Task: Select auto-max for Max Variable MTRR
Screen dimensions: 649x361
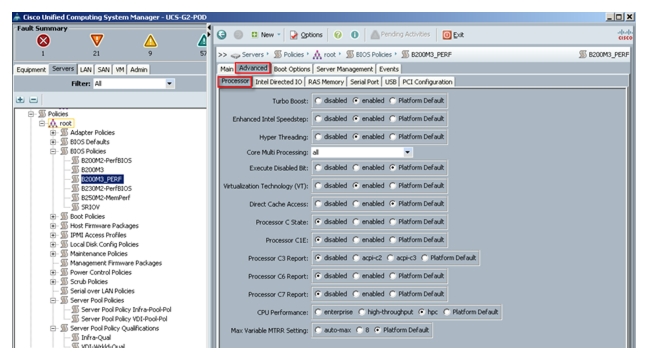Action: coord(318,330)
